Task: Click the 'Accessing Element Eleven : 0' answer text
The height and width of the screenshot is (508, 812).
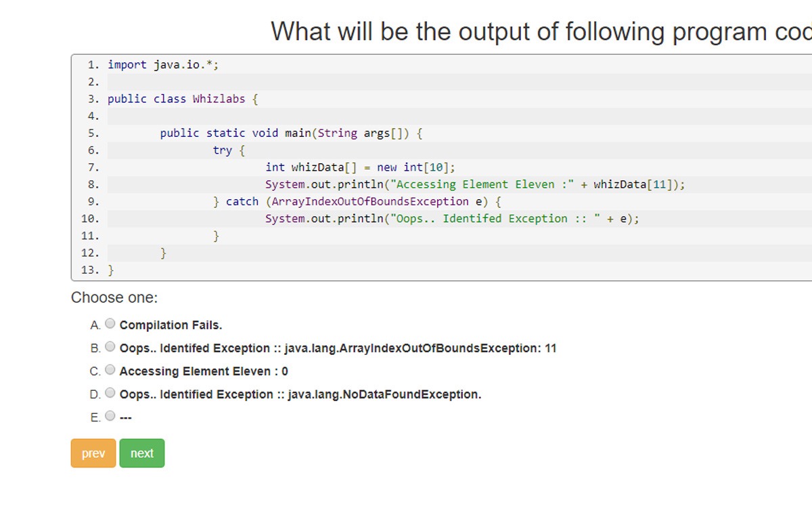Action: 204,371
